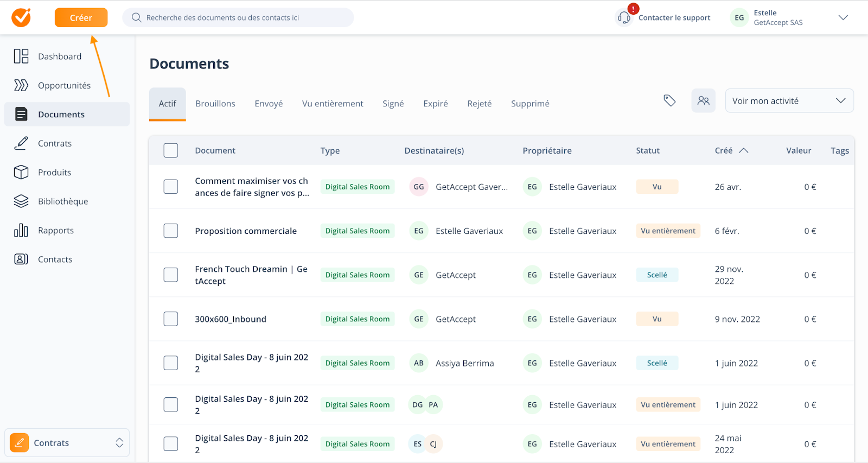This screenshot has height=463, width=868.
Task: Check the 24 mai 2022 row checkbox
Action: 171,443
